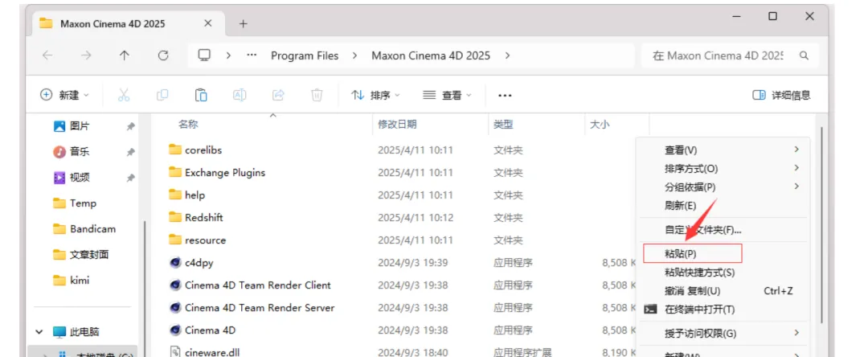Image resolution: width=868 pixels, height=357 pixels.
Task: Sort by Date modified column header
Action: point(397,125)
